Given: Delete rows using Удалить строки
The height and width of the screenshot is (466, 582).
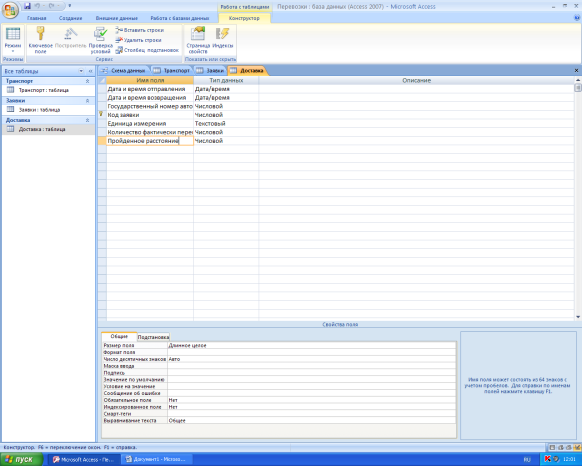Looking at the screenshot, I should coord(138,40).
